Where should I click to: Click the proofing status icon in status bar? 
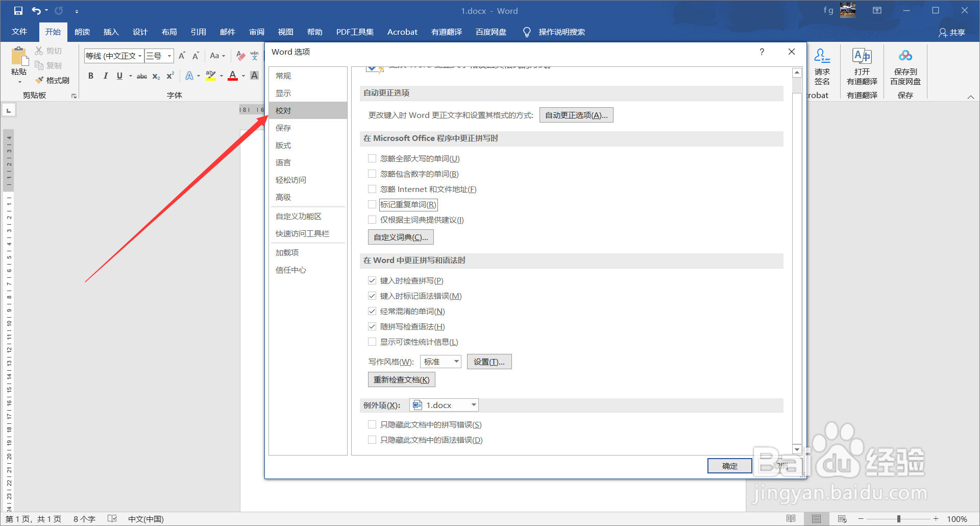[112, 519]
